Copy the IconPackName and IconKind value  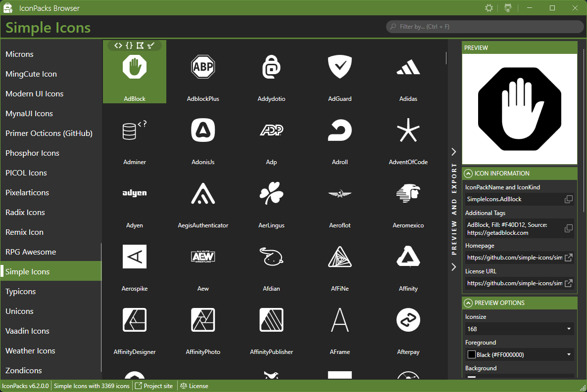568,199
